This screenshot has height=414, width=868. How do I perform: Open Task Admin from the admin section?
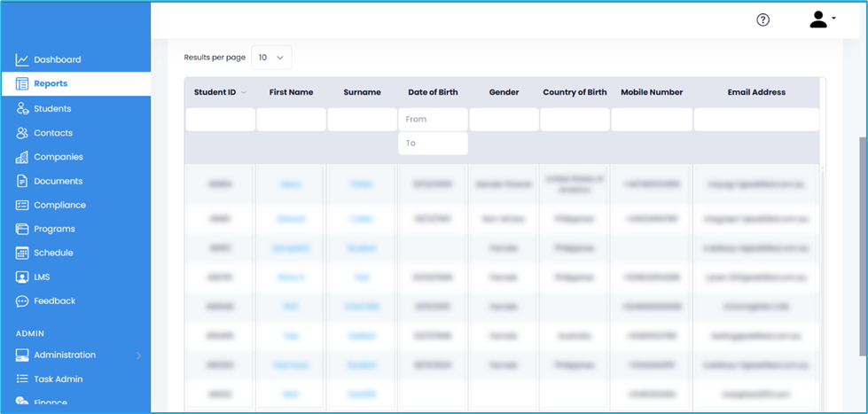tap(59, 379)
